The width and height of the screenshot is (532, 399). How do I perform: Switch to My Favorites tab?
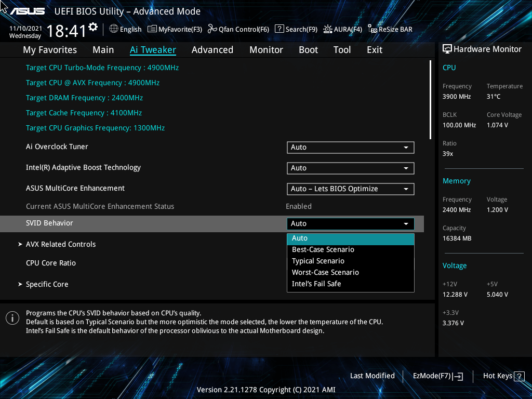(50, 50)
